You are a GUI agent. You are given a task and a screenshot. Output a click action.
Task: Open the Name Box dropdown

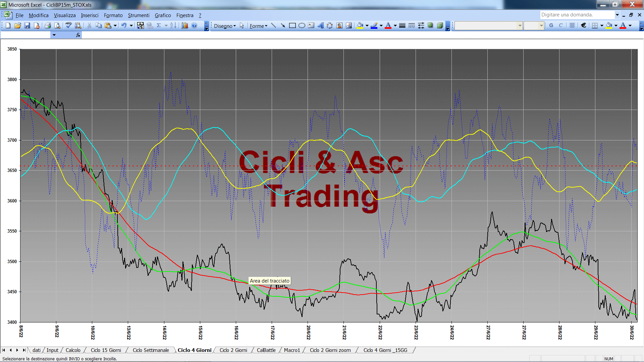(x=54, y=35)
